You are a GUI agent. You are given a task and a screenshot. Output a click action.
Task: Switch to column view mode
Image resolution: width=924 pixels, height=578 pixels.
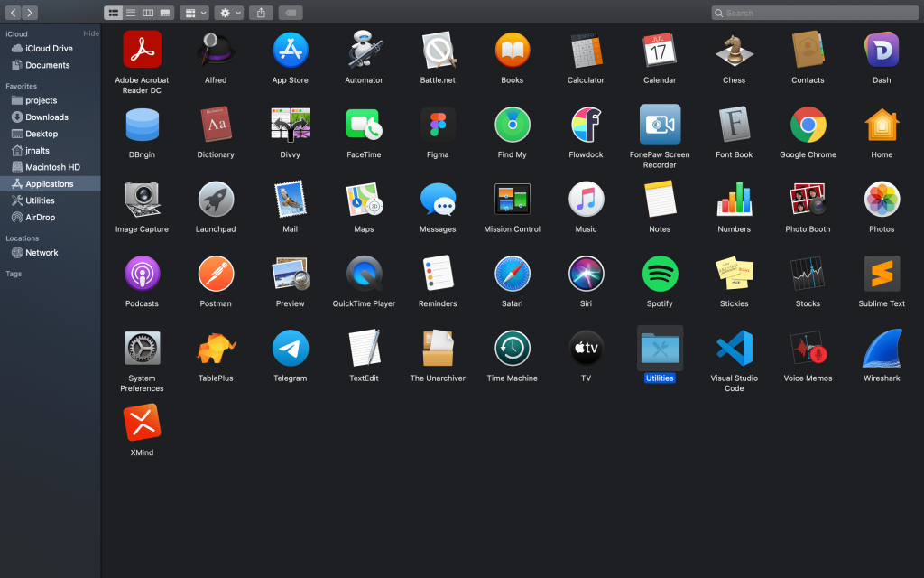point(148,13)
